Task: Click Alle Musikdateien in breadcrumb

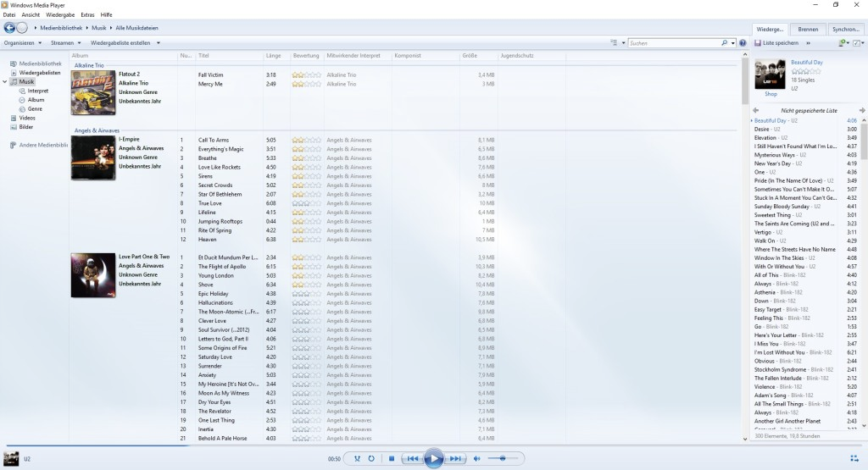Action: click(136, 28)
